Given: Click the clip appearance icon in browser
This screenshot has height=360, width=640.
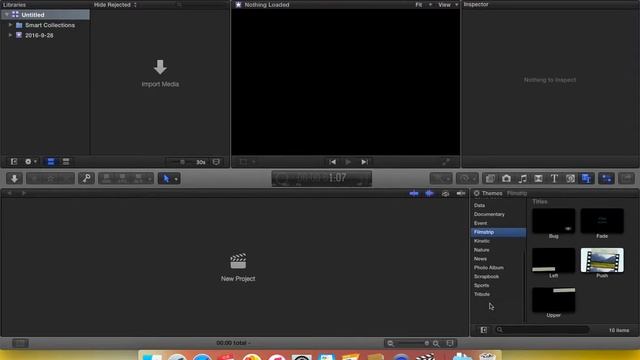Looking at the screenshot, I should tap(216, 162).
